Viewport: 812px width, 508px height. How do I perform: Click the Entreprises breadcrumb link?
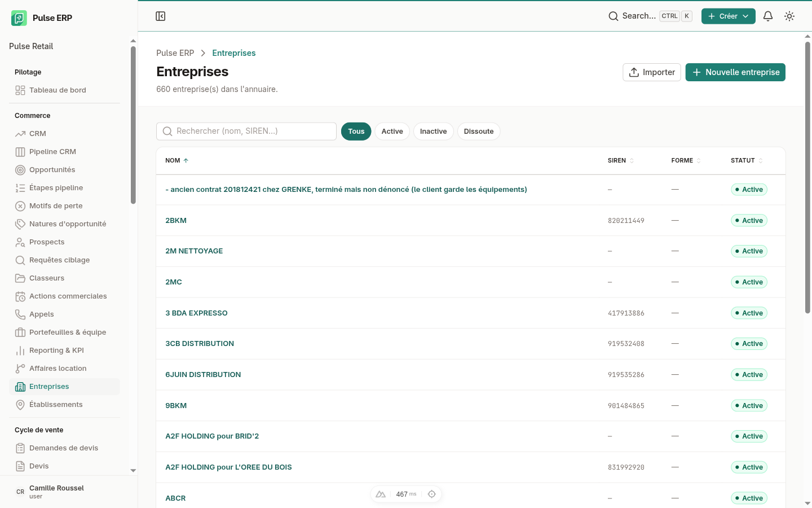coord(234,53)
